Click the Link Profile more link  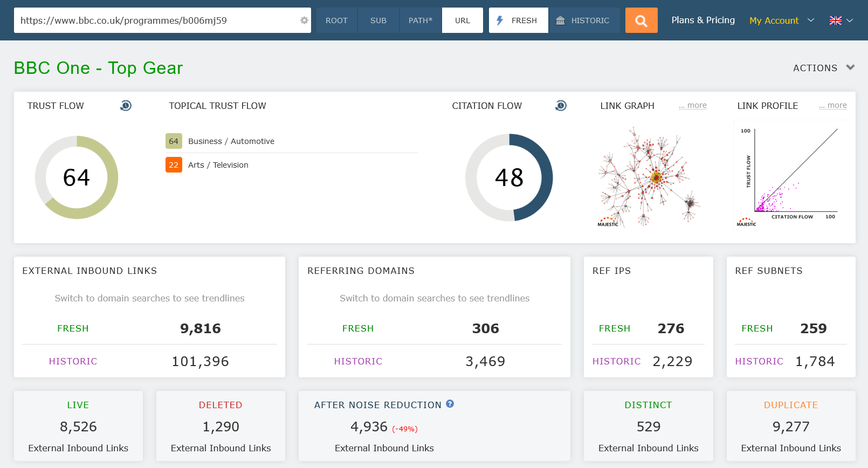pyautogui.click(x=833, y=106)
